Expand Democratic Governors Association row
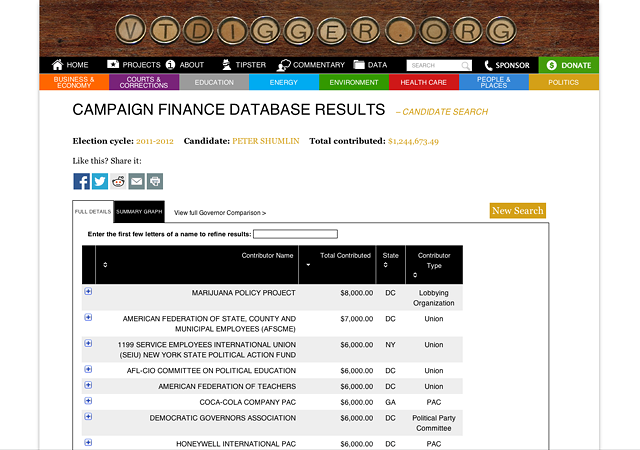640x450 pixels. (88, 417)
